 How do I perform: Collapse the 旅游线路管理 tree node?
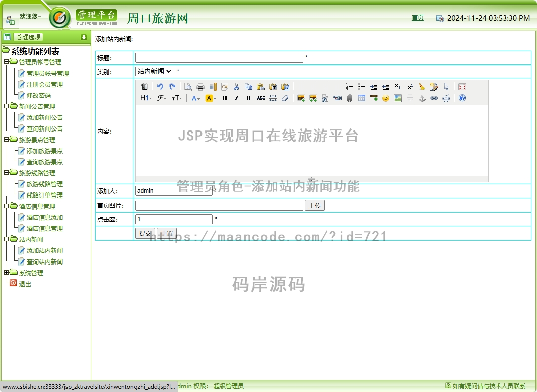(x=6, y=173)
